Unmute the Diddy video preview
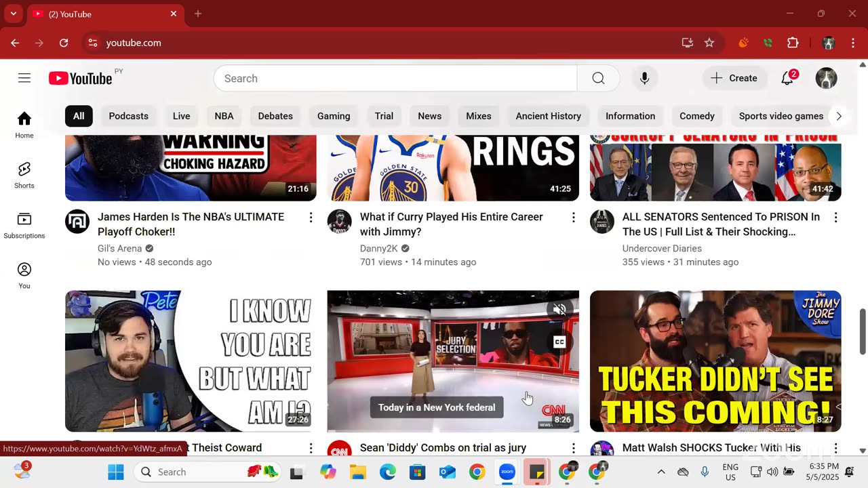868x488 pixels. [559, 310]
